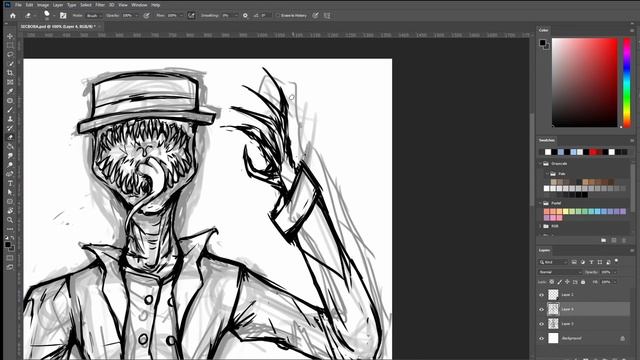Select the Spot Healing Brush tool

(x=10, y=100)
